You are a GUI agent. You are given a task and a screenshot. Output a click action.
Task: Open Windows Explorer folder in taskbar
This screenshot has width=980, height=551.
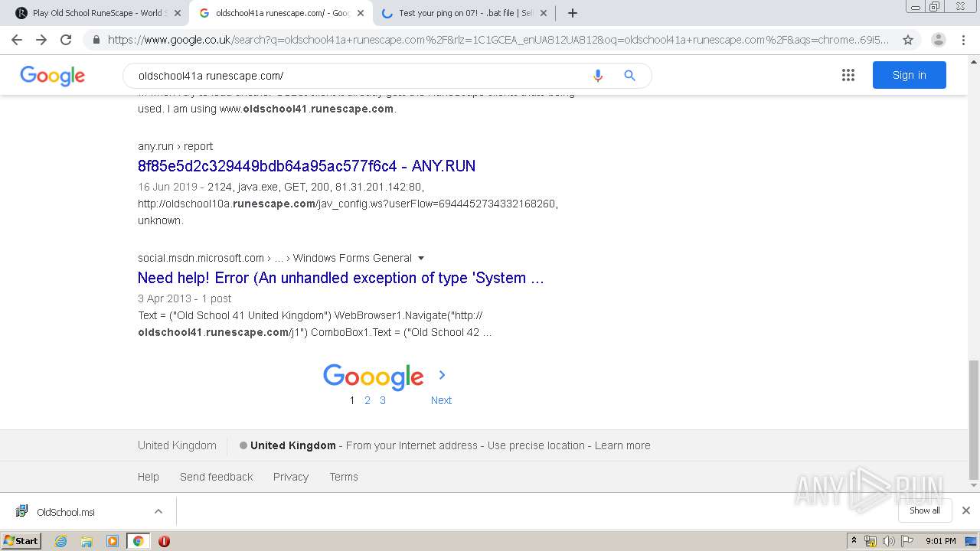pos(87,541)
